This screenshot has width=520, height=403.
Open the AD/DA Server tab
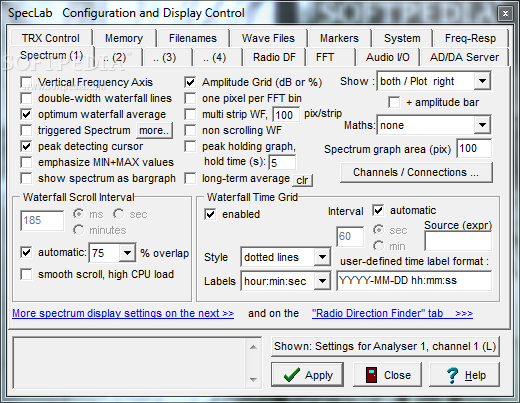[464, 57]
